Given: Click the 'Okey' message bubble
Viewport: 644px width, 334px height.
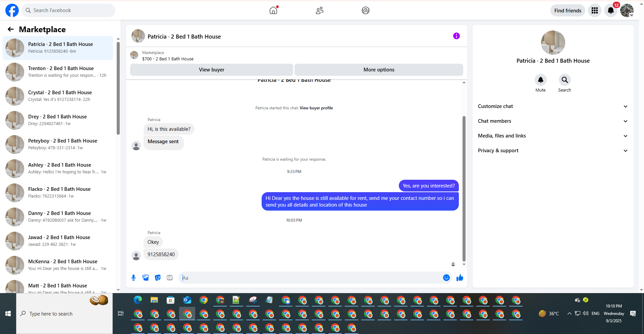Looking at the screenshot, I should [x=153, y=242].
